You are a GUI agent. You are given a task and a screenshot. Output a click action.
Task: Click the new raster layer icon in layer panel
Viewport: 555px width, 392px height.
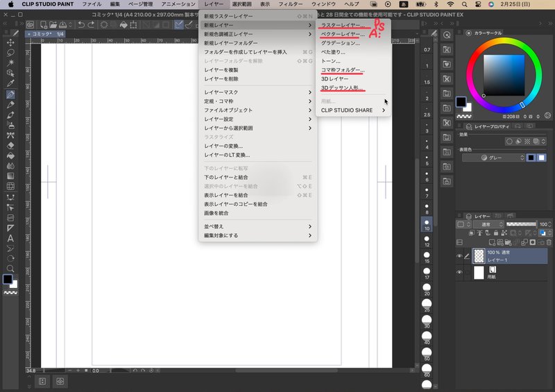[492, 243]
